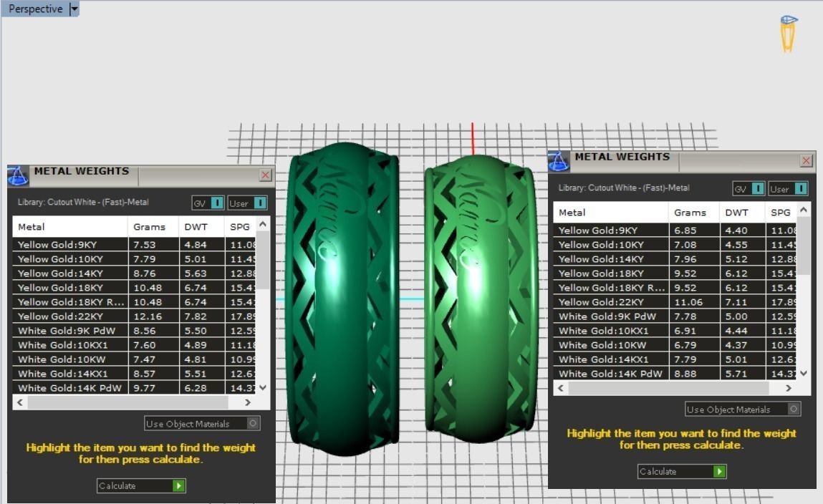This screenshot has width=823, height=504.
Task: Select Yellow Gold:9KY row in left panel
Action: point(134,244)
